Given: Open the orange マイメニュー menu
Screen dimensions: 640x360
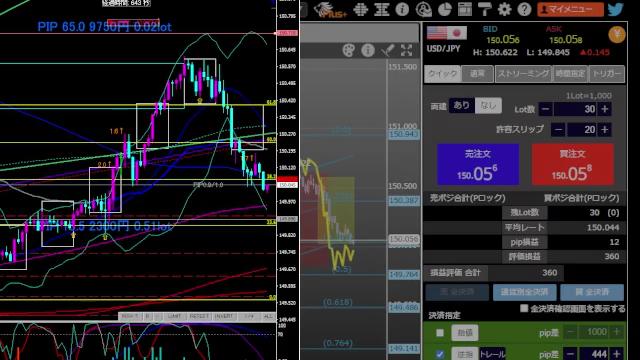Looking at the screenshot, I should [x=570, y=9].
